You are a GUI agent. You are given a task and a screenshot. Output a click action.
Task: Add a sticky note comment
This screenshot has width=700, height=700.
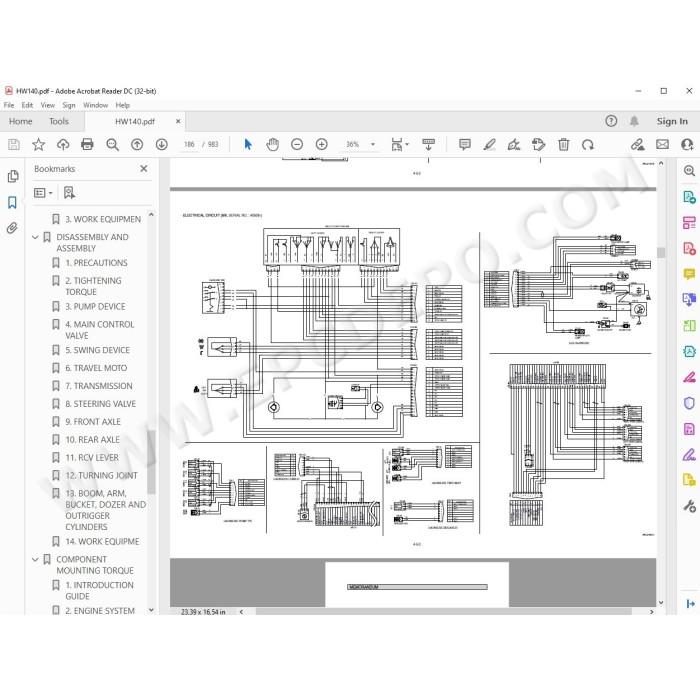pyautogui.click(x=465, y=144)
